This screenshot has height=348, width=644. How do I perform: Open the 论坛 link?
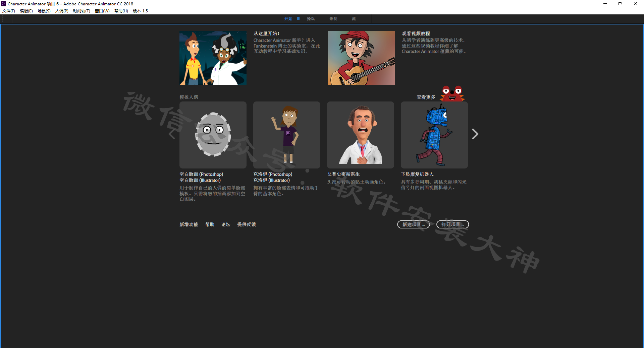coord(226,224)
